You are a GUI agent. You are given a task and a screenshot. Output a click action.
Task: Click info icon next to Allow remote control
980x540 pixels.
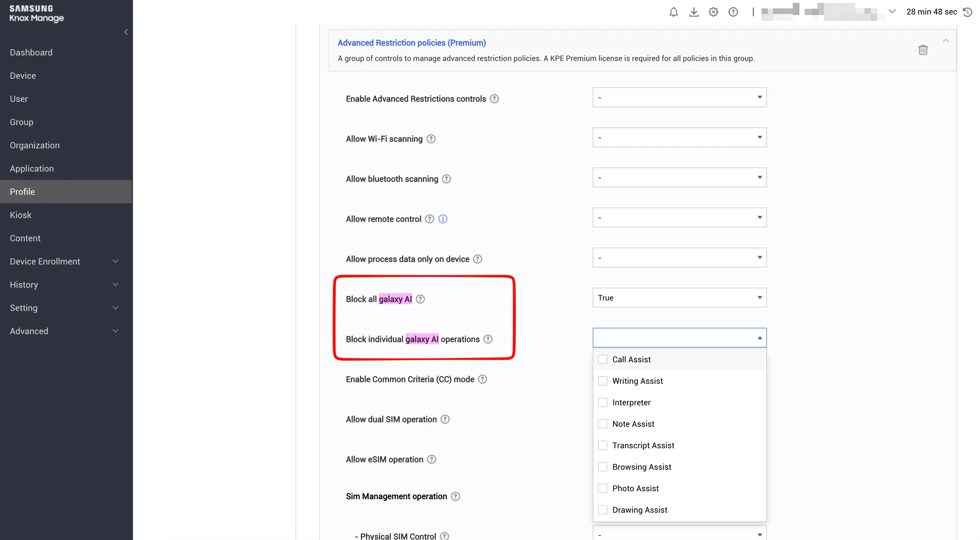coord(442,219)
